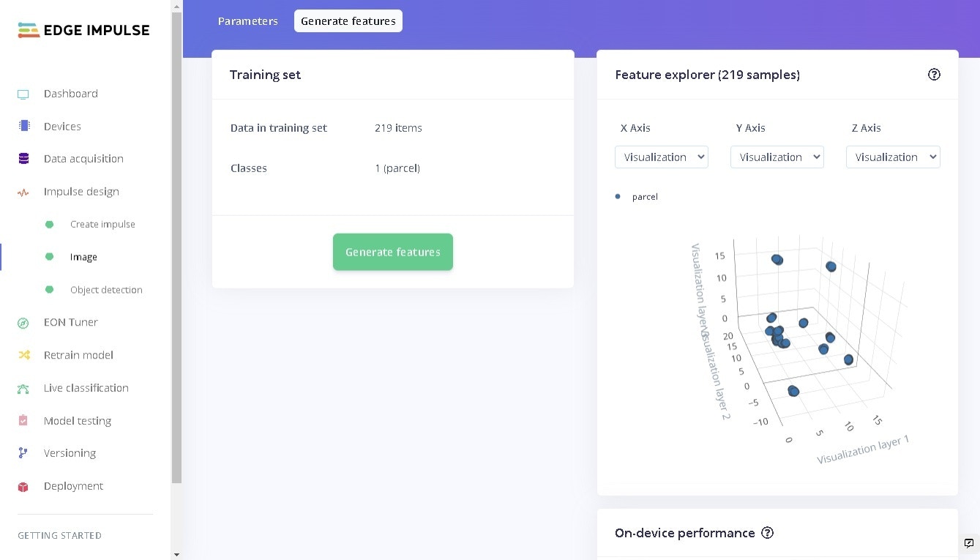Open the Z Axis Visualization dropdown
Screen dimensions: 980x560
[x=893, y=157]
